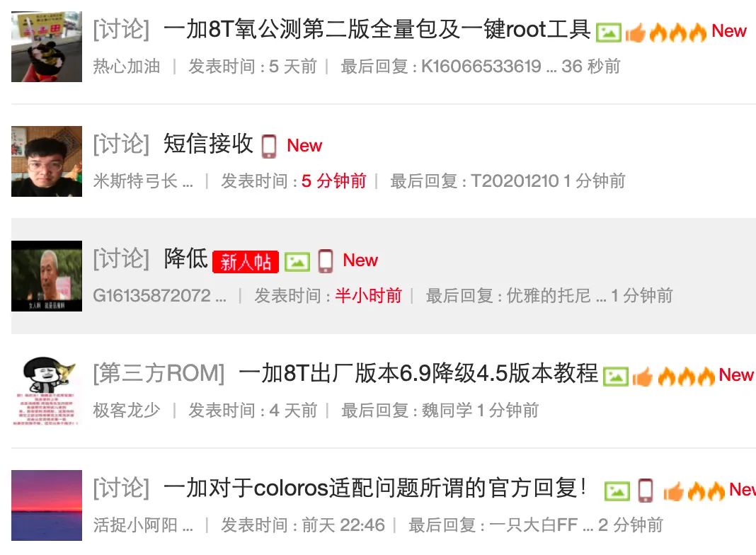The width and height of the screenshot is (756, 555).
Task: Open the thread 一加8T氧公测第二版全量包及一键root工具
Action: tap(377, 30)
